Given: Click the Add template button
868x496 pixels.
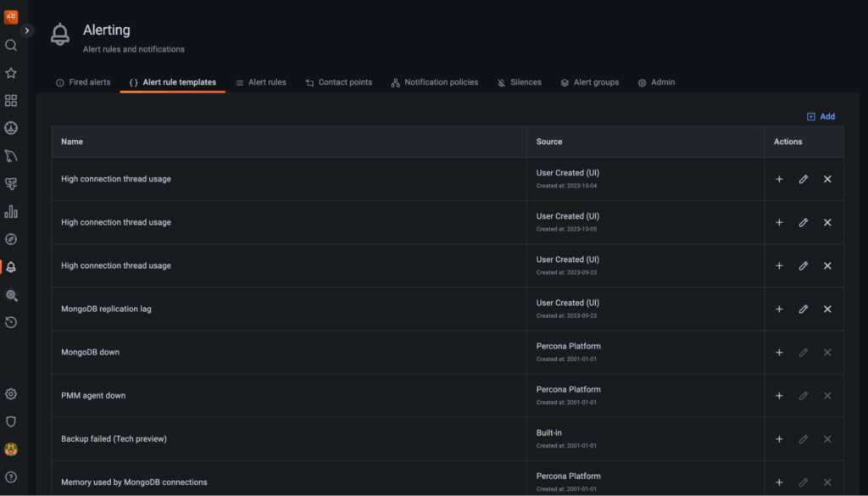Looking at the screenshot, I should (821, 116).
